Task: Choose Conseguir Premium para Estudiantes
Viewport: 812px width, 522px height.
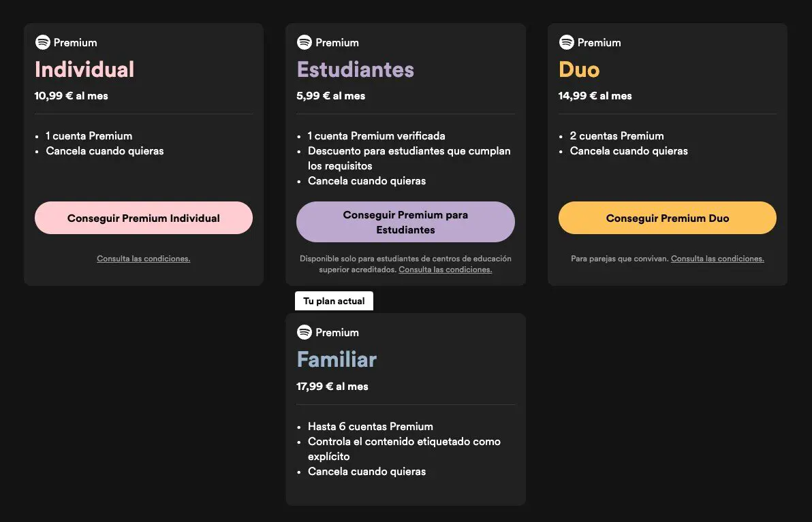Action: tap(405, 222)
